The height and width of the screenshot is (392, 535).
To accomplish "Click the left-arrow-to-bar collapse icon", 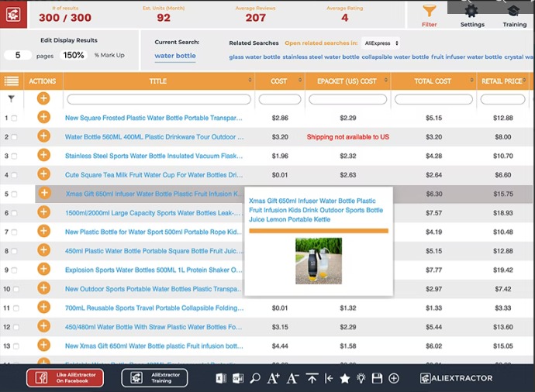I will (x=329, y=378).
